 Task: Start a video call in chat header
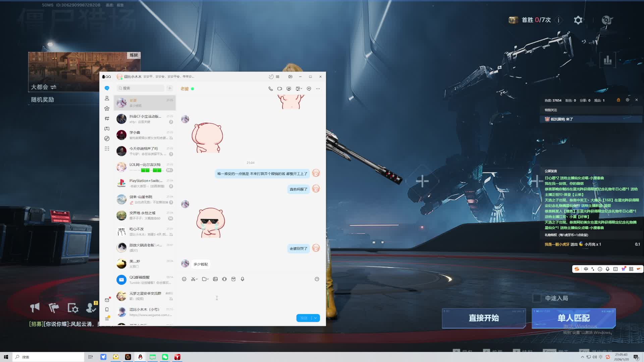[x=280, y=89]
